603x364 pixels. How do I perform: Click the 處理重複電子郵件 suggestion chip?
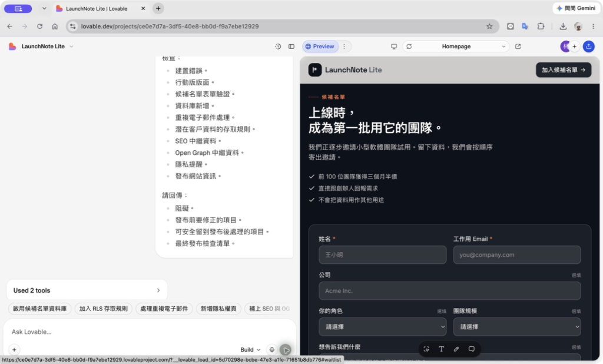coord(164,309)
